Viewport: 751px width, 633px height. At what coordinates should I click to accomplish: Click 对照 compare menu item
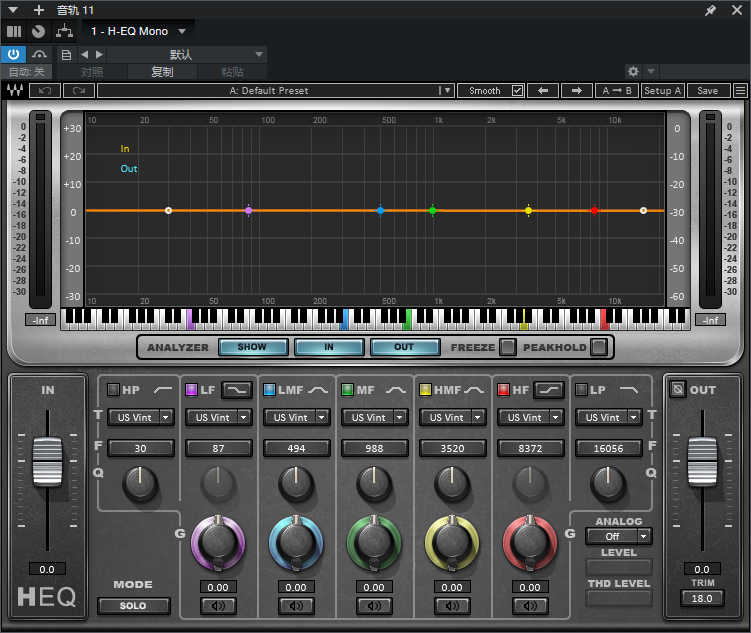92,72
